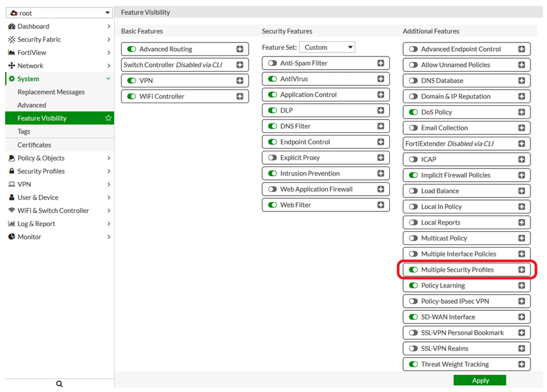Open the Replacement Messages submenu item
The height and width of the screenshot is (392, 547).
click(51, 92)
